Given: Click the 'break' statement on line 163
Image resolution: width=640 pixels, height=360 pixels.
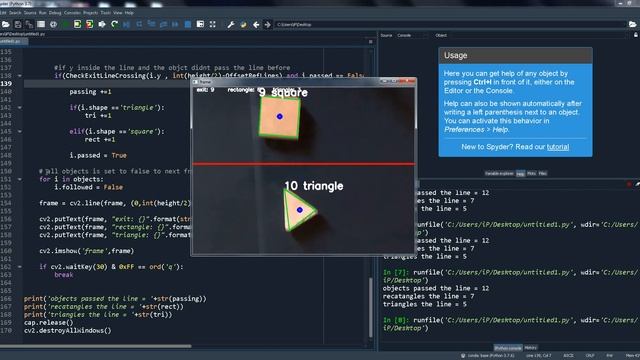Looking at the screenshot, I should (x=64, y=275).
